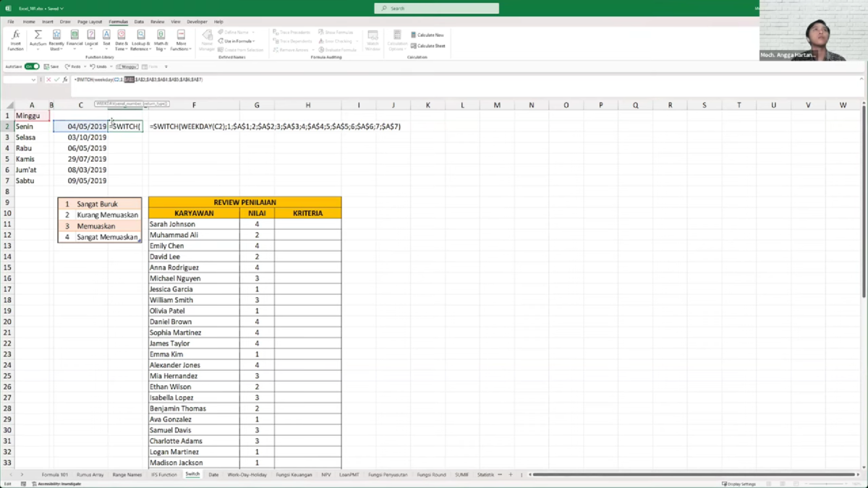Open the Work-Day-Holiday sheet tab
Viewport: 868px width, 488px height.
(x=247, y=475)
